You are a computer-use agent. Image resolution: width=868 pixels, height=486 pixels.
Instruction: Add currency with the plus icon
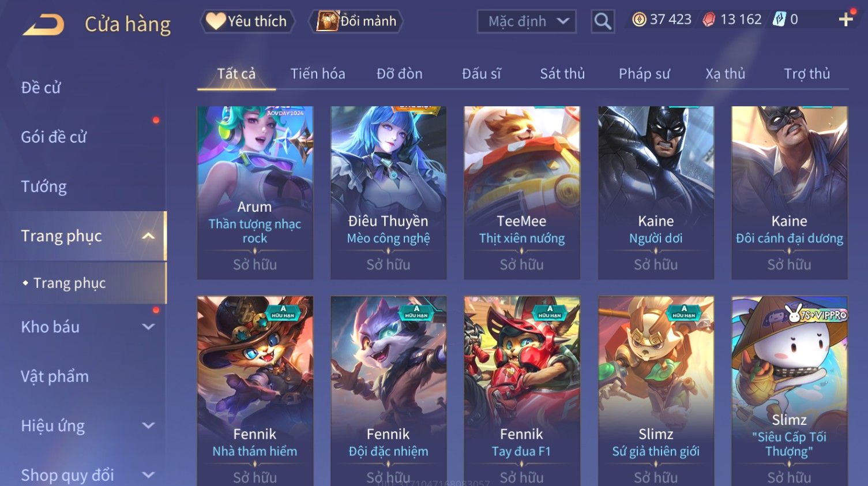[846, 19]
